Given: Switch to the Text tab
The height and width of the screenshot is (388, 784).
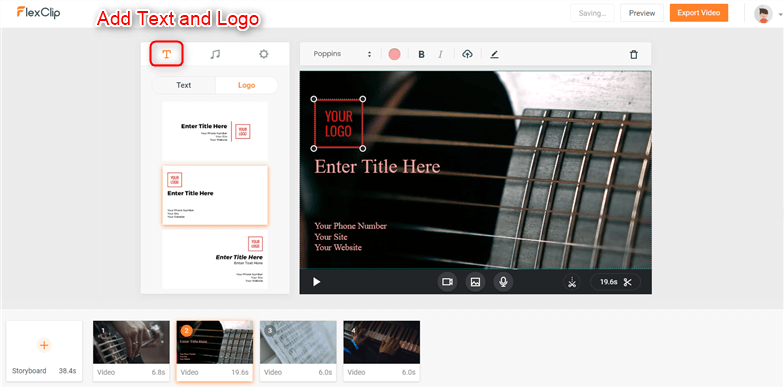Looking at the screenshot, I should pos(184,85).
